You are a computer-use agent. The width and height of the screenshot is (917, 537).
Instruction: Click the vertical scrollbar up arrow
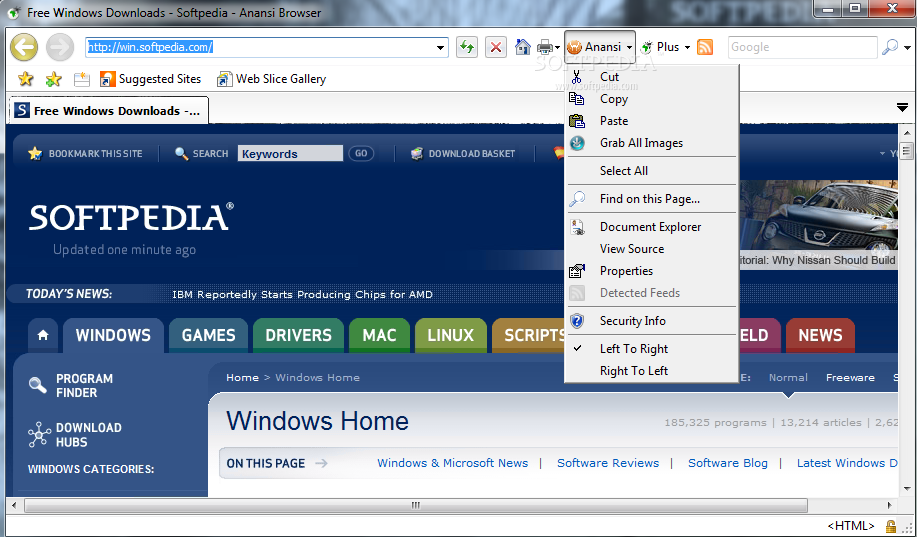click(907, 133)
